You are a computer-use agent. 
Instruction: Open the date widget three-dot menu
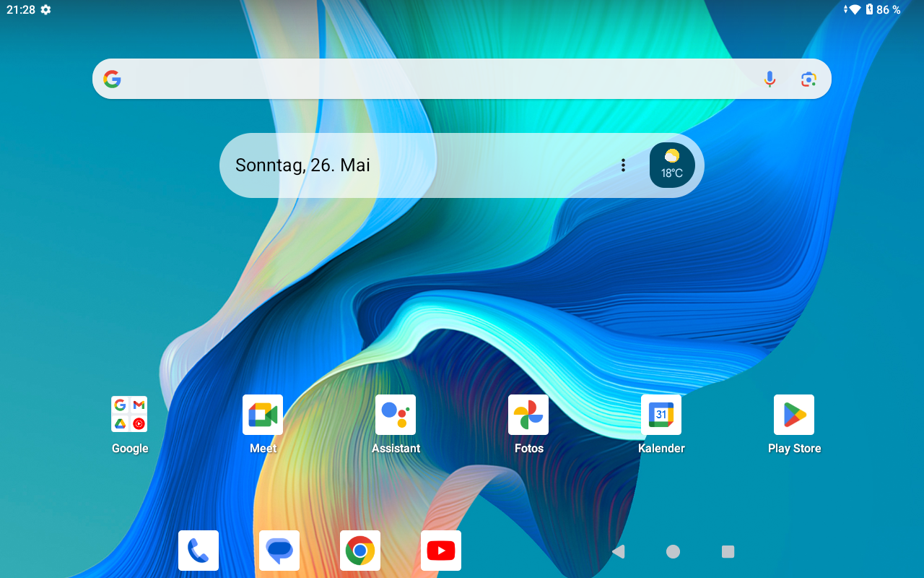point(623,165)
